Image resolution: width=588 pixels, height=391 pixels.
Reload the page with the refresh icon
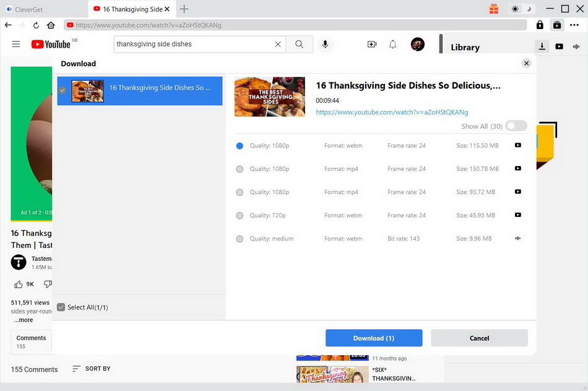(36, 25)
